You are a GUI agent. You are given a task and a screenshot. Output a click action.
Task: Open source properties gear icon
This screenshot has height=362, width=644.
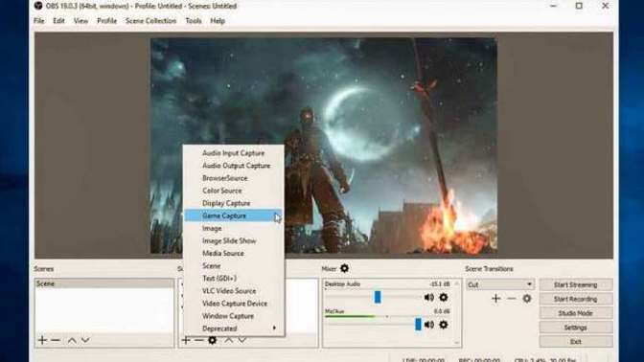click(213, 340)
